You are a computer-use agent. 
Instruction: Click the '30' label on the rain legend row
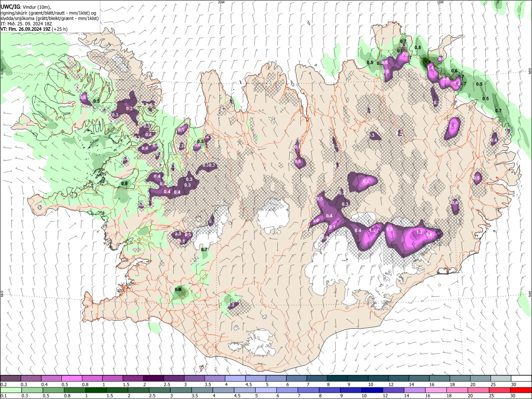point(512,396)
